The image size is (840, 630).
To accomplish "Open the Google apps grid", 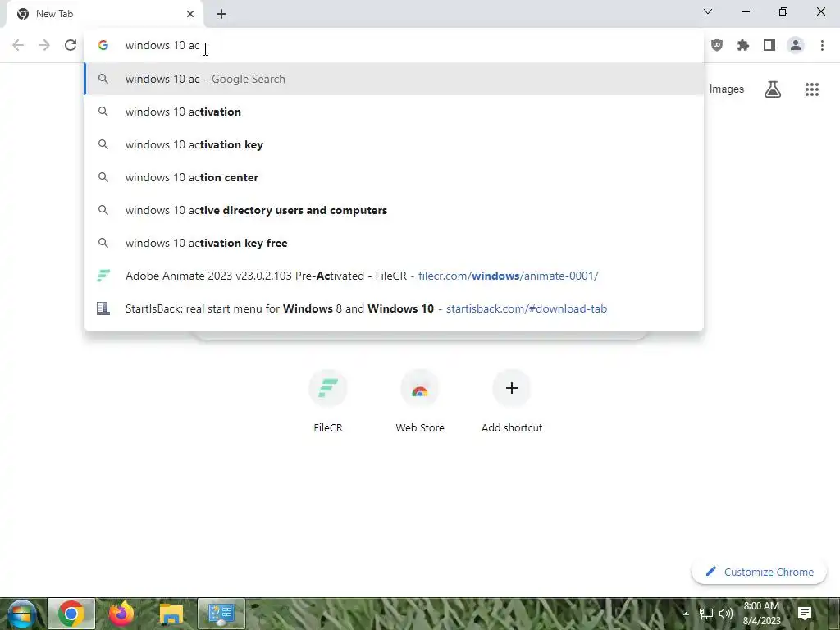I will tap(811, 89).
